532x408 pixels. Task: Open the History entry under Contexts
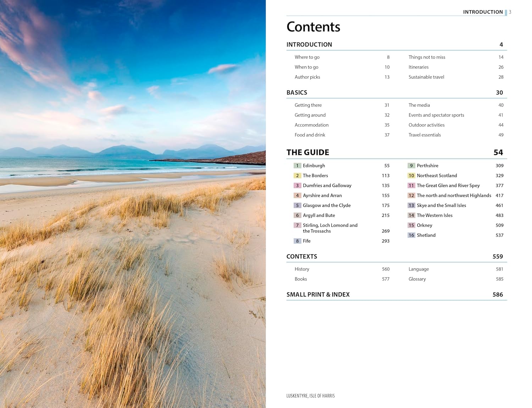point(302,269)
